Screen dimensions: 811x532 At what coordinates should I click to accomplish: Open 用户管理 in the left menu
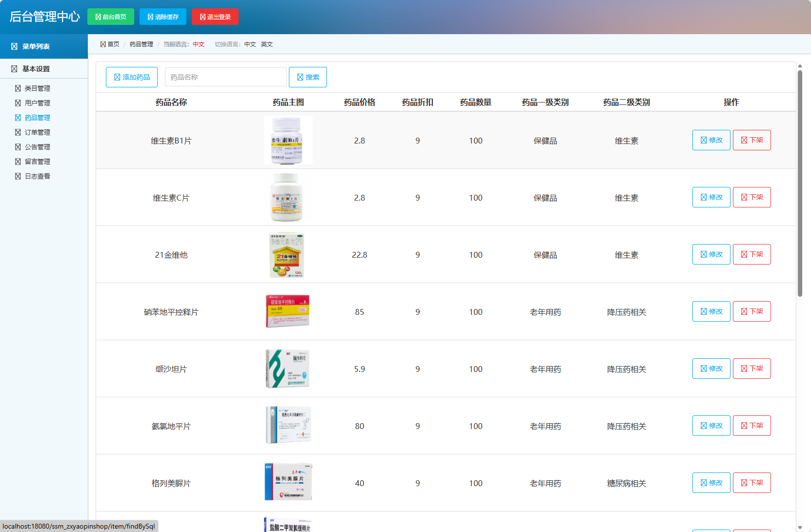[36, 103]
